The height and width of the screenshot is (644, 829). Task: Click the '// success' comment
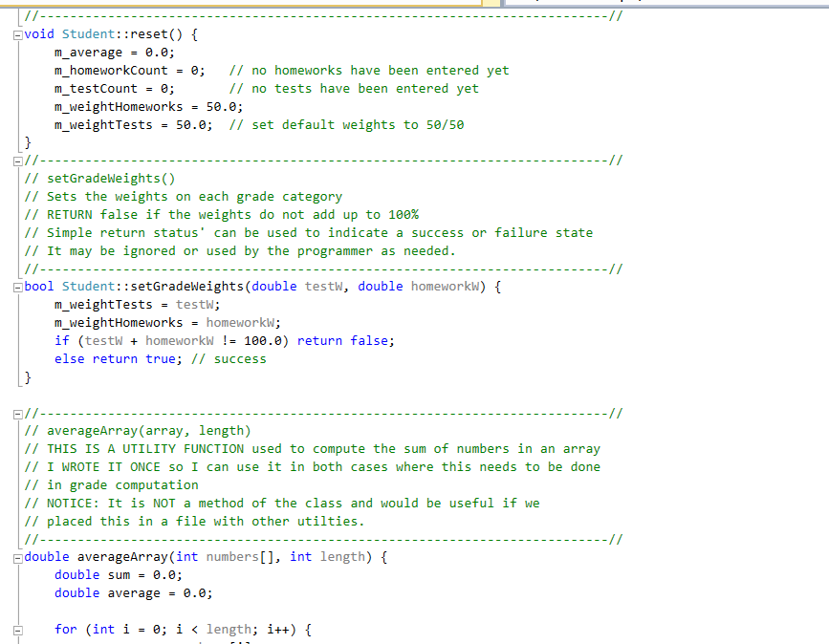click(x=229, y=358)
